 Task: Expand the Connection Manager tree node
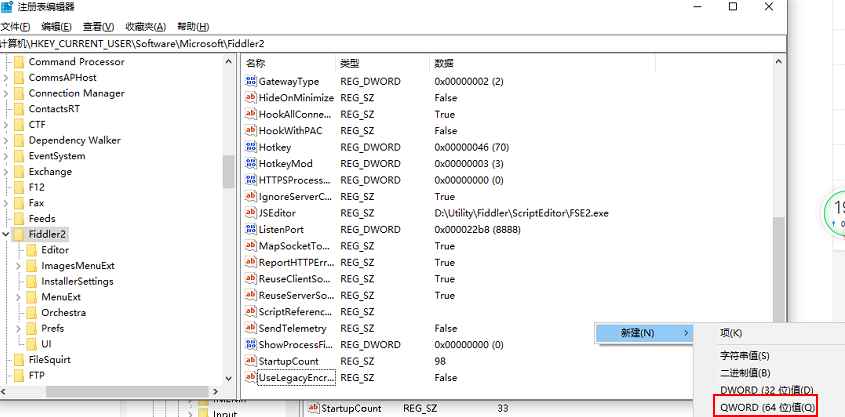point(5,93)
